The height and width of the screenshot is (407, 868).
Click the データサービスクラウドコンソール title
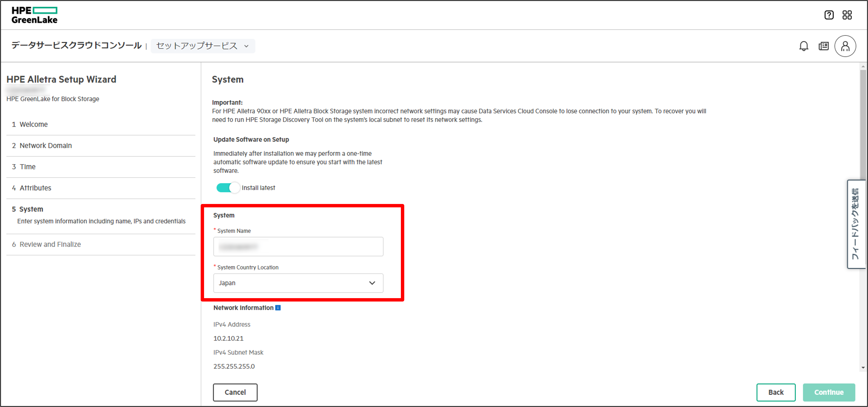point(77,46)
